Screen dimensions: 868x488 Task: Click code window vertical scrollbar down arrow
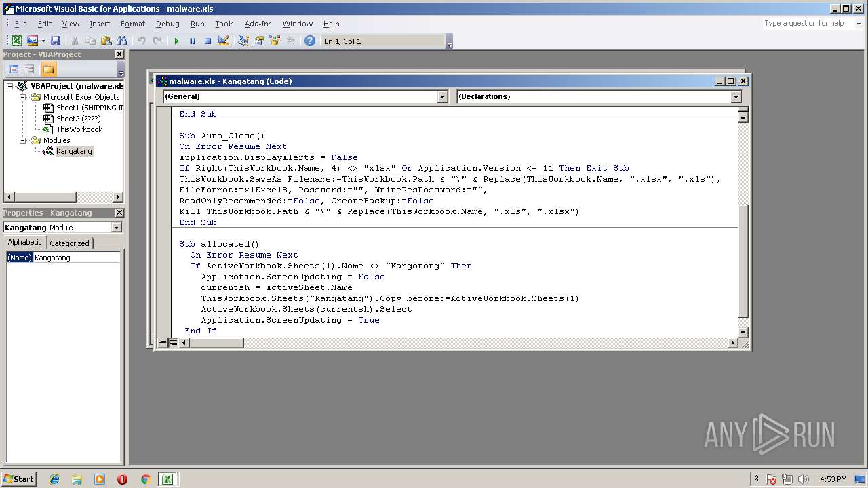pyautogui.click(x=743, y=332)
